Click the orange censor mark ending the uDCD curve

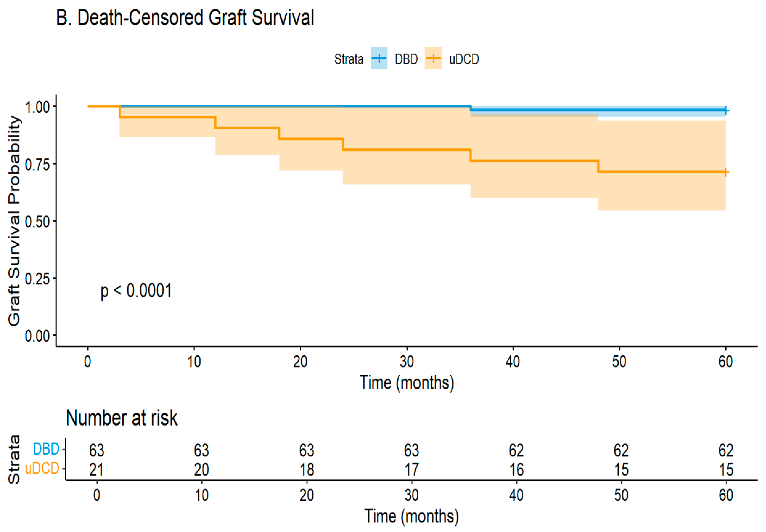tap(726, 172)
